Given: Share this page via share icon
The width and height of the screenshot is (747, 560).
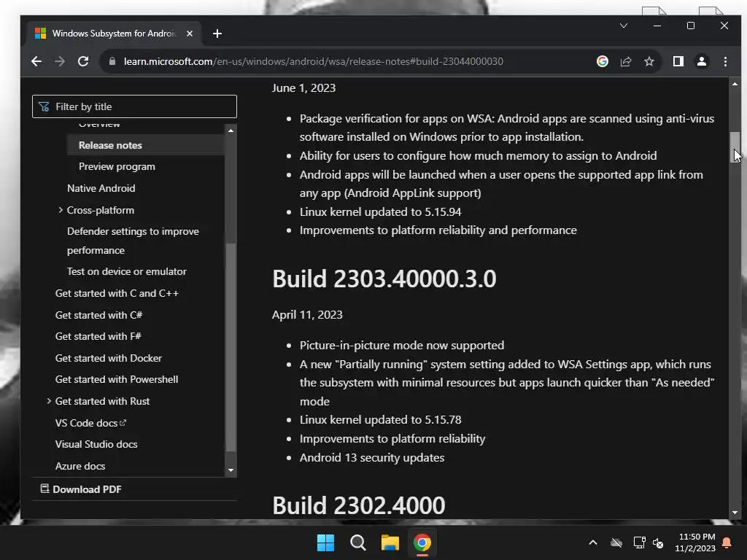Looking at the screenshot, I should coord(625,61).
